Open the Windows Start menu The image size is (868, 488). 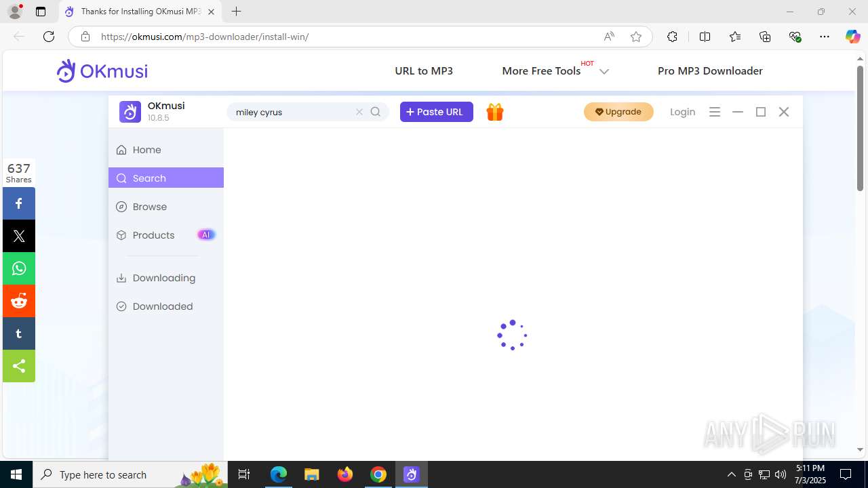(16, 474)
